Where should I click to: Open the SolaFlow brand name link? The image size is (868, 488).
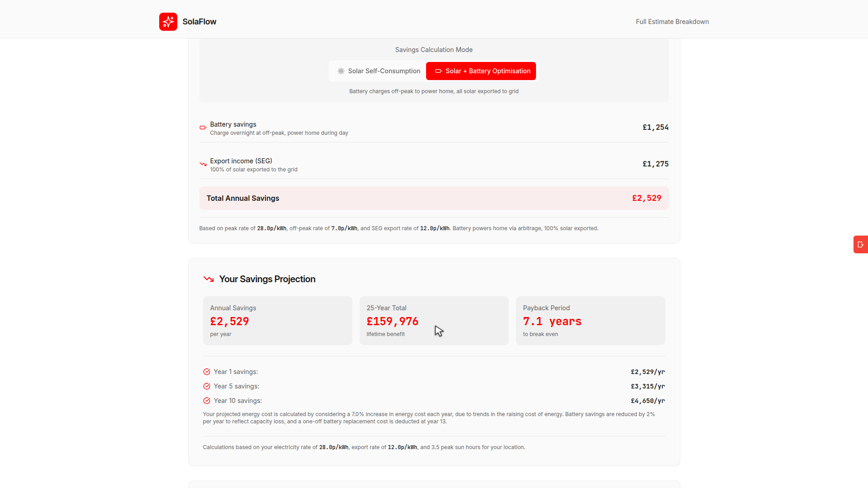click(x=199, y=22)
